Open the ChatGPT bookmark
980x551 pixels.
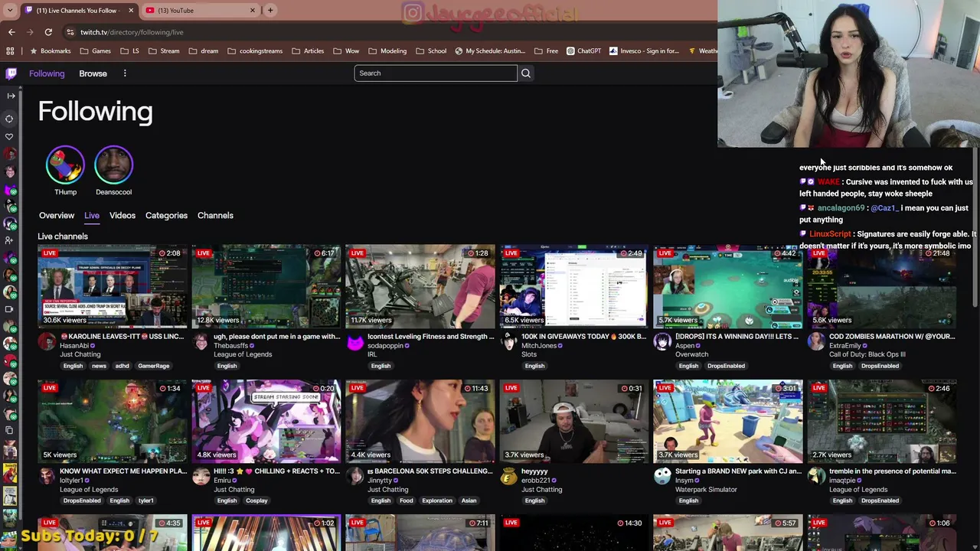click(x=583, y=51)
